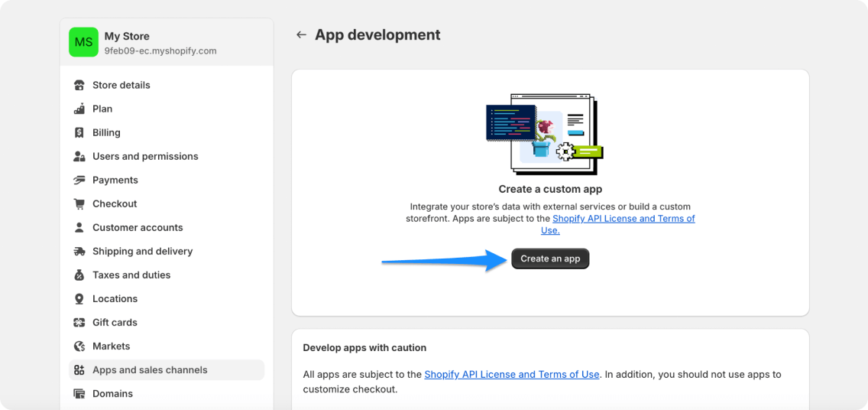This screenshot has width=868, height=410.
Task: Open Shopify API License link under Develop apps with caution
Action: click(x=511, y=374)
